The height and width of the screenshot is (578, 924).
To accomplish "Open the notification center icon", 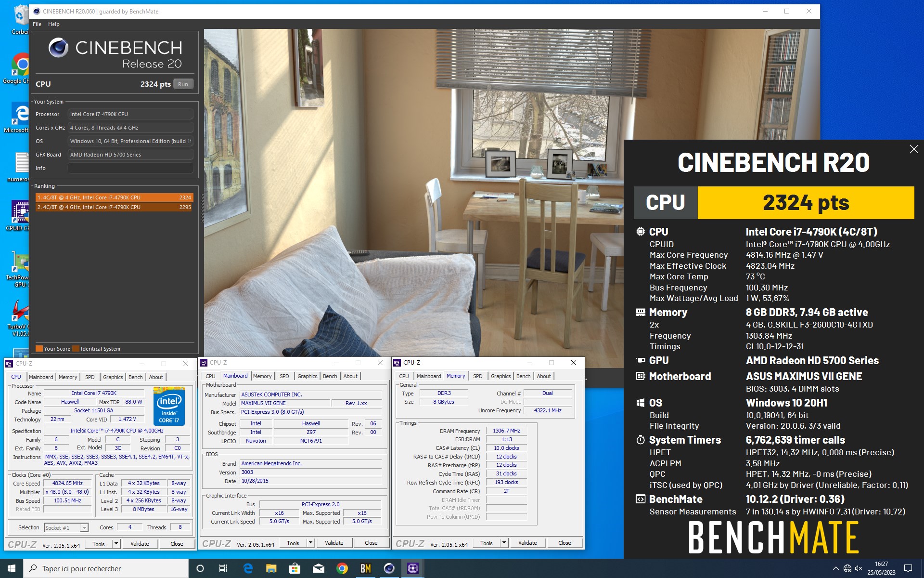I will [x=908, y=568].
